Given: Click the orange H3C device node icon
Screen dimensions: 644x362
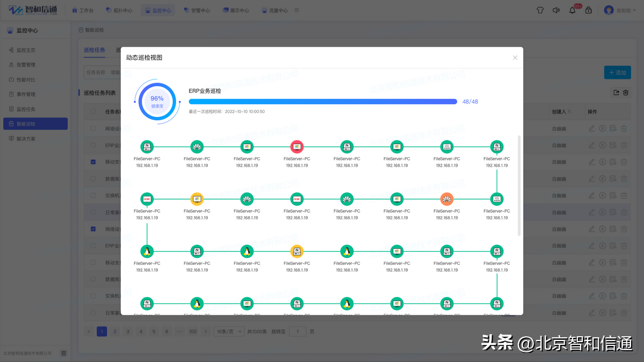Looking at the screenshot, I should [447, 199].
